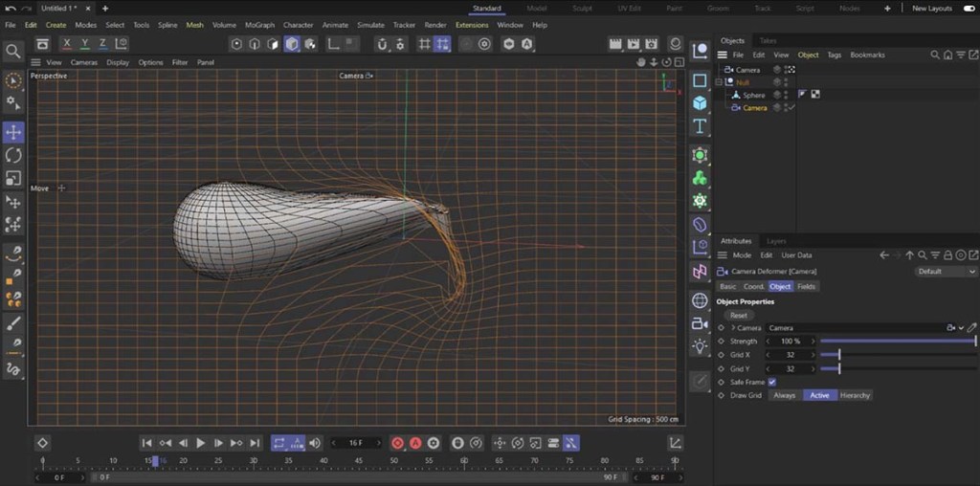Toggle X axis lock
The image size is (980, 486).
(66, 44)
